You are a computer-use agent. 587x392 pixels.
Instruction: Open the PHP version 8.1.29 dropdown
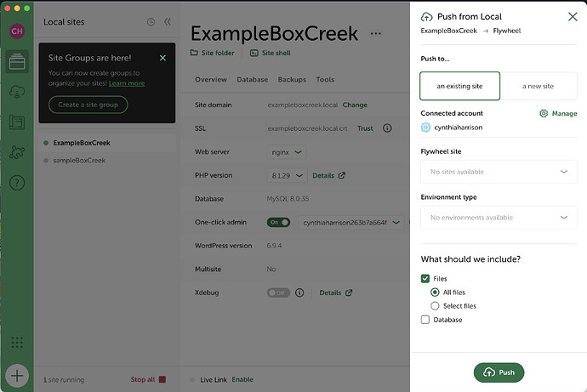click(288, 175)
